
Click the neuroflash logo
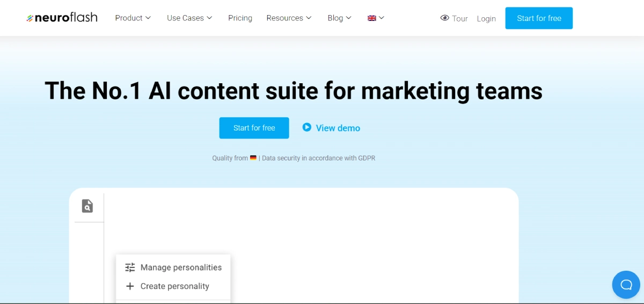(x=62, y=18)
